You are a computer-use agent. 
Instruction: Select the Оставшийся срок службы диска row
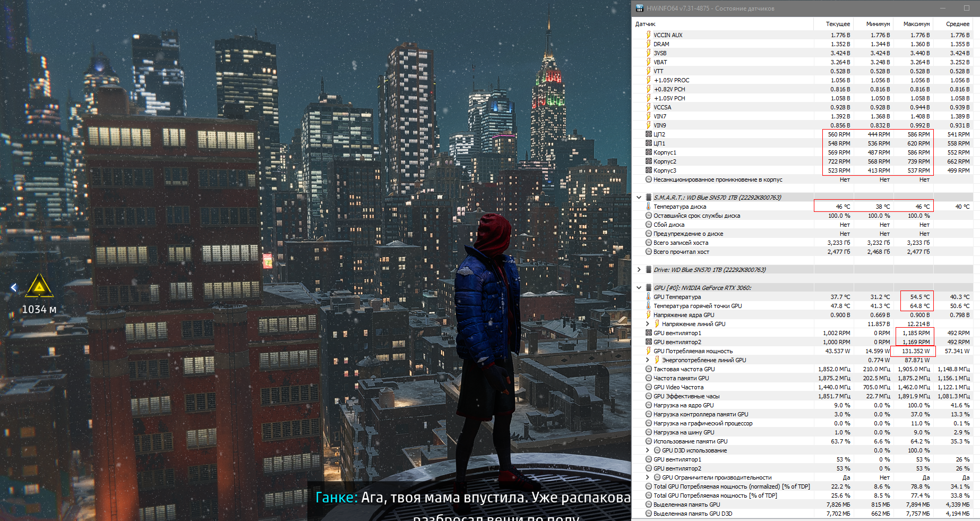point(803,216)
